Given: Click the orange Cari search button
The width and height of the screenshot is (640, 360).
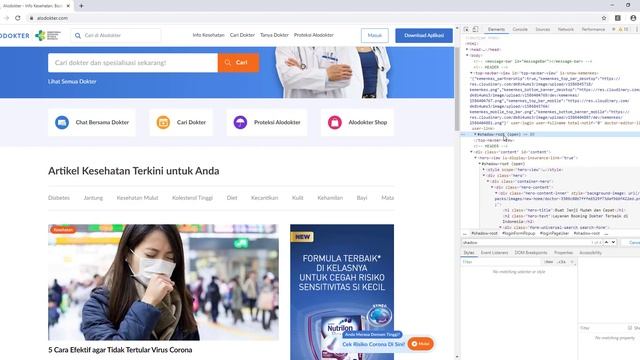Looking at the screenshot, I should 238,62.
